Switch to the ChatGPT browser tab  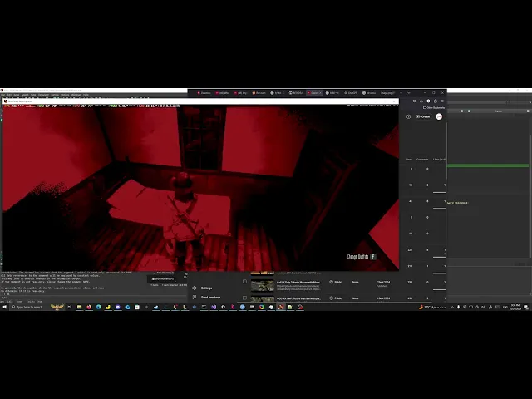click(351, 92)
